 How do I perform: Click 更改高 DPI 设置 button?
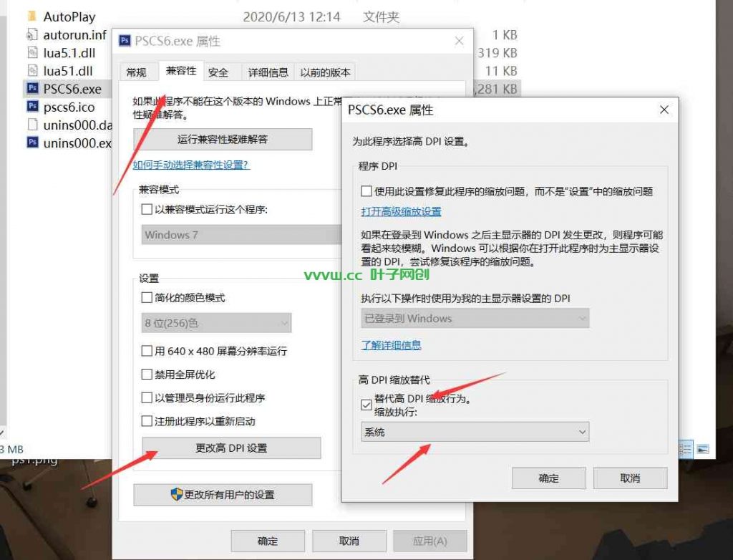231,448
